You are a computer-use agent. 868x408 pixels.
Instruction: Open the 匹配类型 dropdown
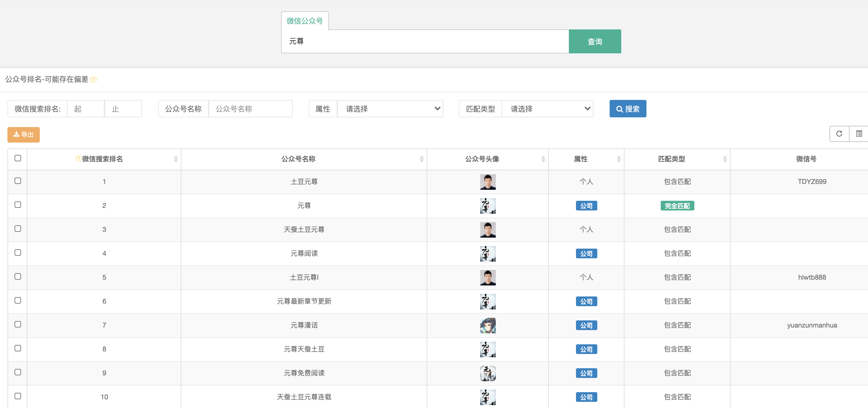coord(547,109)
